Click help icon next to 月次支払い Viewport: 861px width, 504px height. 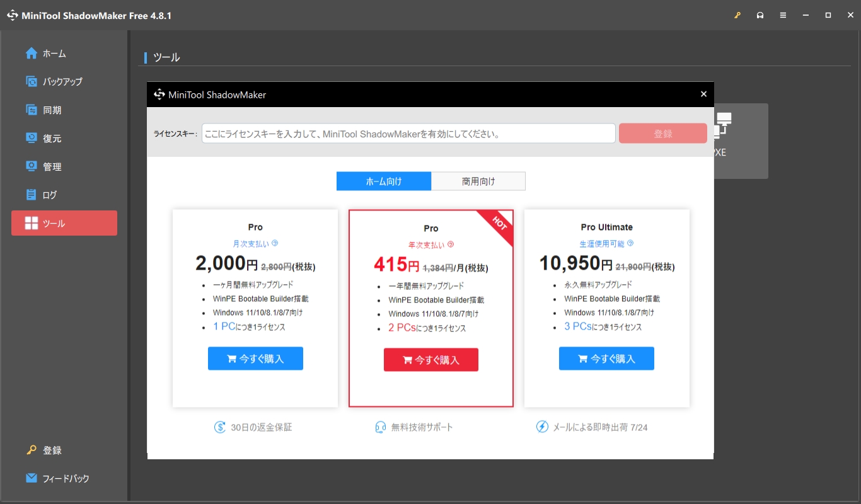coord(275,243)
